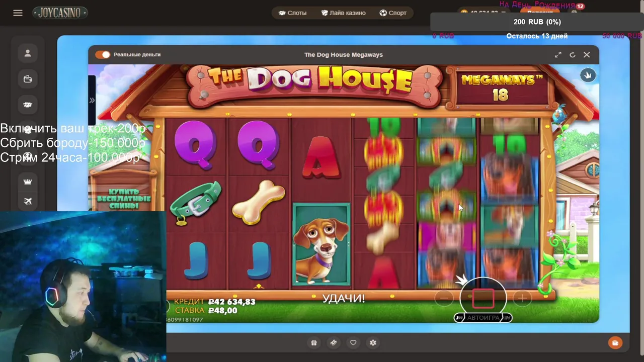The width and height of the screenshot is (644, 362).
Task: Click the red A symbol on the third reel
Action: (x=321, y=157)
